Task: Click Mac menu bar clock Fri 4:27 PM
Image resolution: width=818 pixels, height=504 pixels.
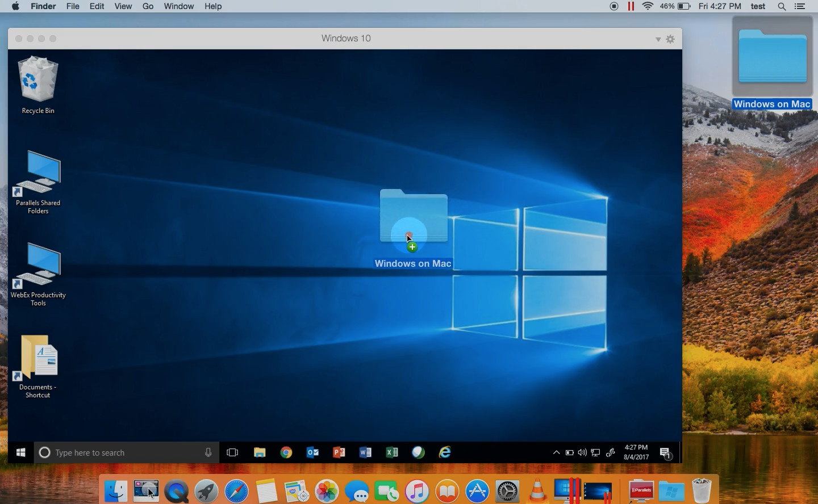Action: pos(720,6)
